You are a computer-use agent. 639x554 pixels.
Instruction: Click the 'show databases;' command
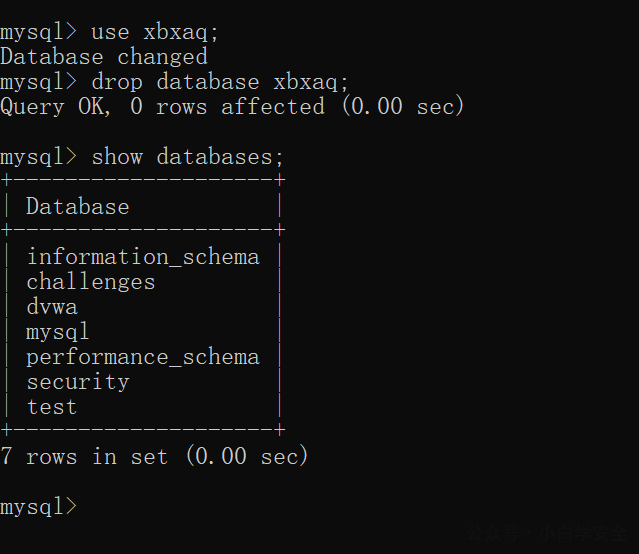pos(187,157)
